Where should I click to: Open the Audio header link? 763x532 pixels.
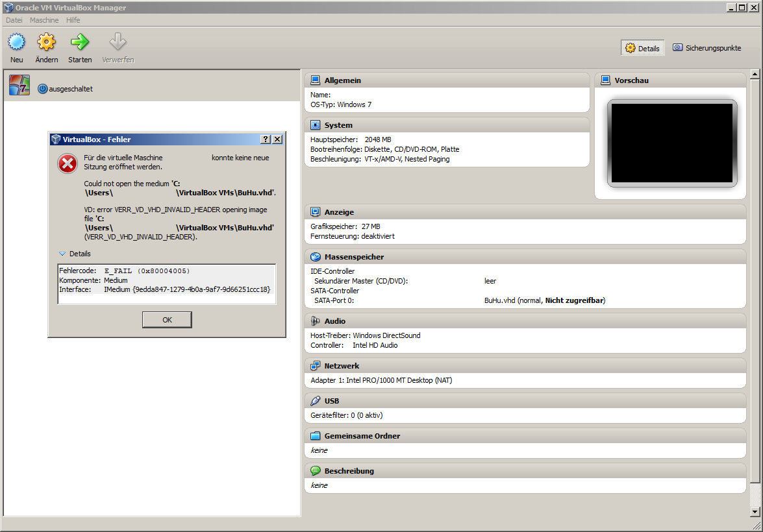(x=335, y=321)
